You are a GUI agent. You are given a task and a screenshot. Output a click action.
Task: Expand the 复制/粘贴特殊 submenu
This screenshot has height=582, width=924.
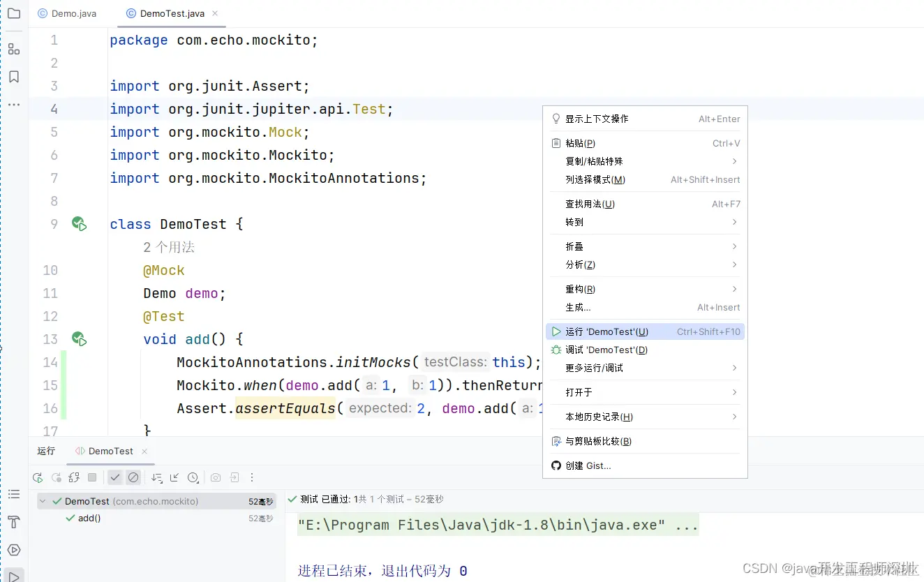(x=645, y=161)
